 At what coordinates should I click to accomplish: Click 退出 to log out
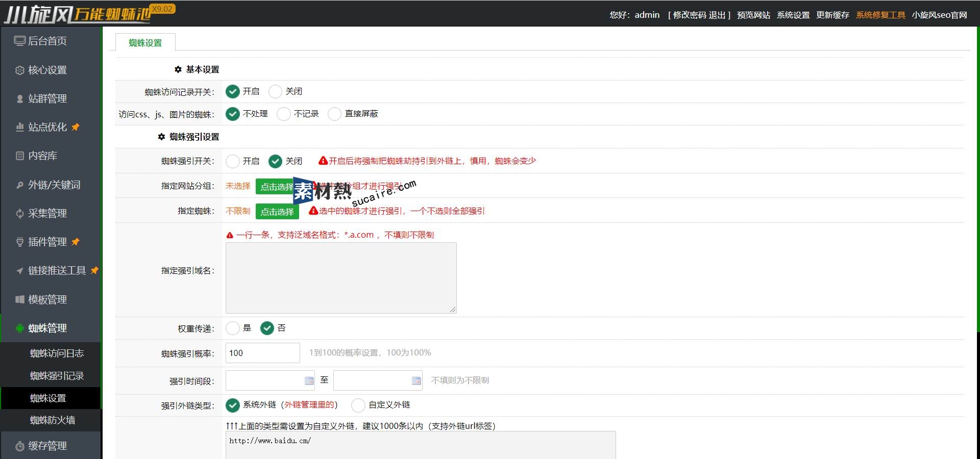717,15
